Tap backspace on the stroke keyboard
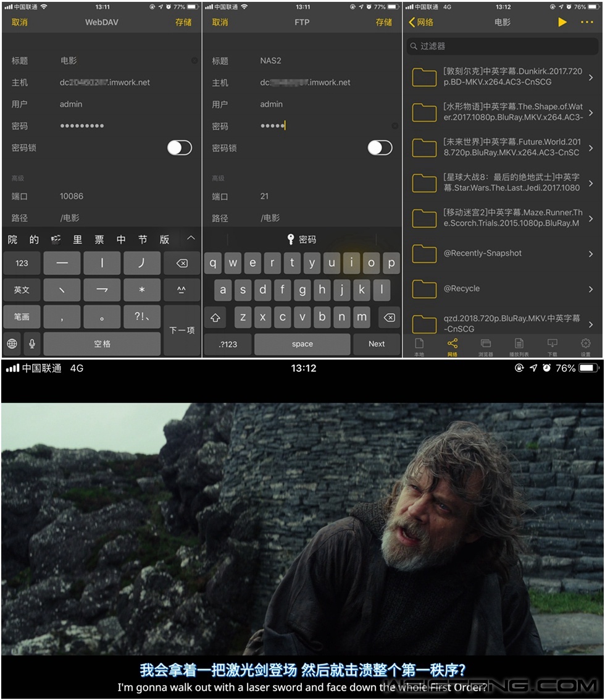The image size is (605, 700). (182, 263)
